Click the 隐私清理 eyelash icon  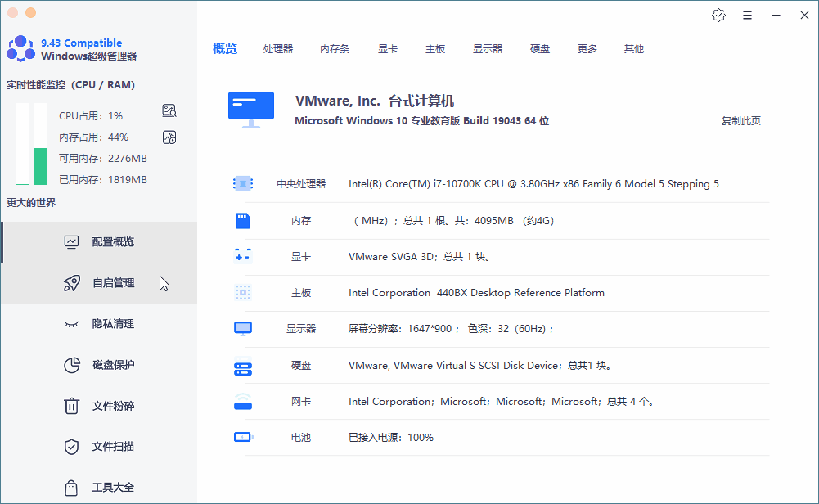point(72,323)
